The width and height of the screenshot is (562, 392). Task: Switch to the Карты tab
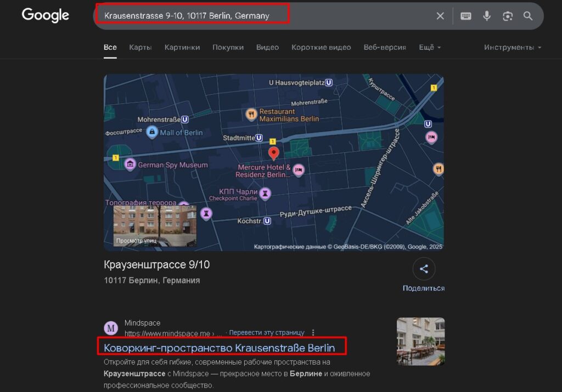click(x=140, y=47)
